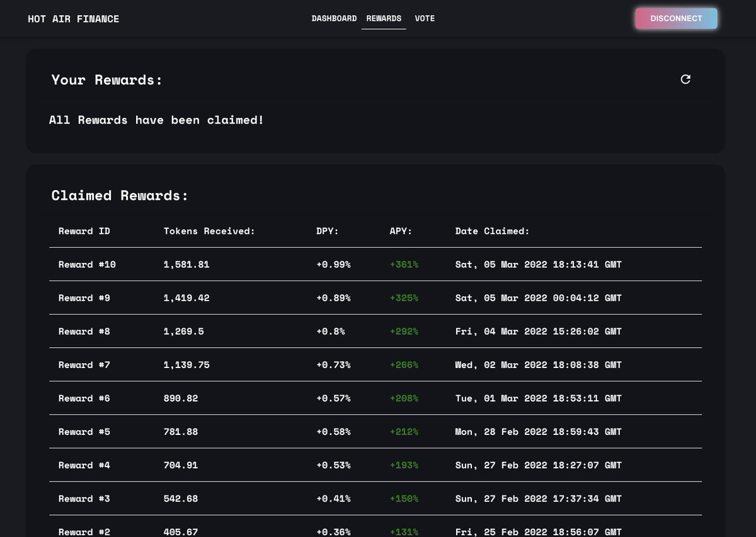Screen dimensions: 756x537
Task: Click tokens value 1,581.81
Action: click(x=186, y=265)
